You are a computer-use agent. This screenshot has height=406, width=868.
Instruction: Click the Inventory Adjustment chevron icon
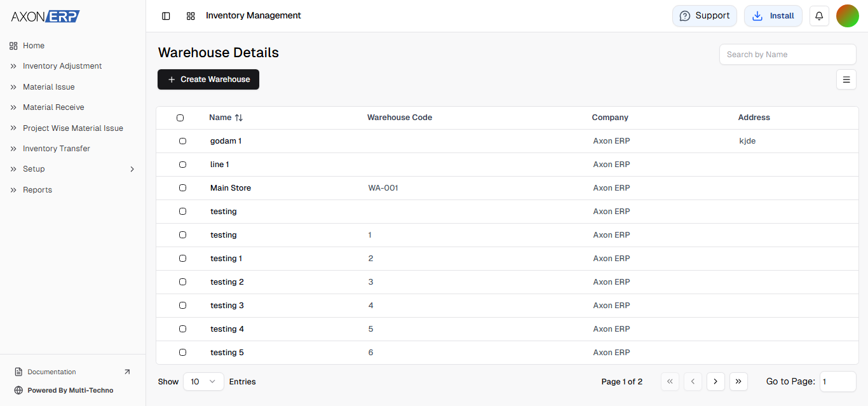click(13, 66)
